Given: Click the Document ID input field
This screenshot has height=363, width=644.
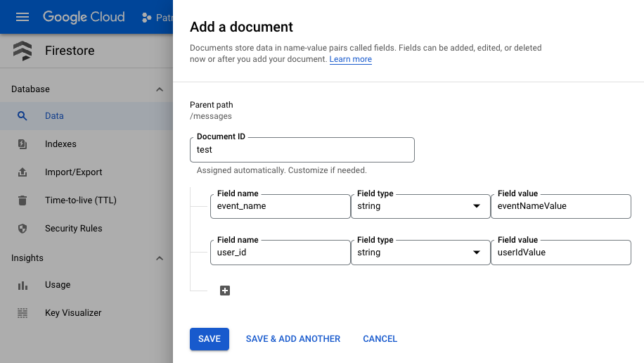Looking at the screenshot, I should [302, 150].
